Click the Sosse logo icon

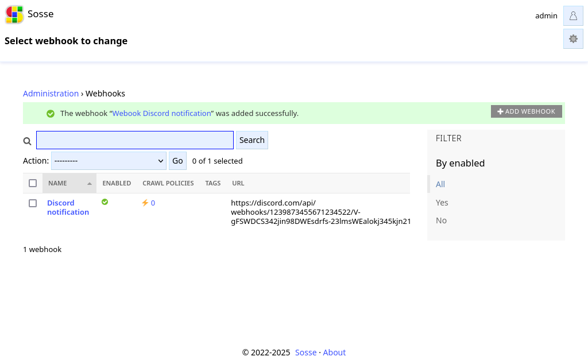pos(14,14)
